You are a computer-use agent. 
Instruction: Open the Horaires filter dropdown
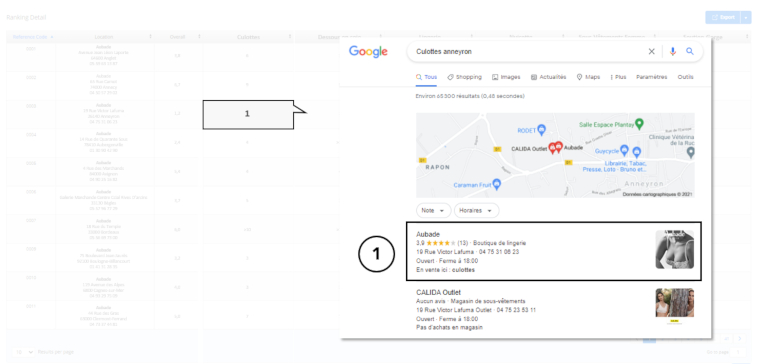pos(476,211)
